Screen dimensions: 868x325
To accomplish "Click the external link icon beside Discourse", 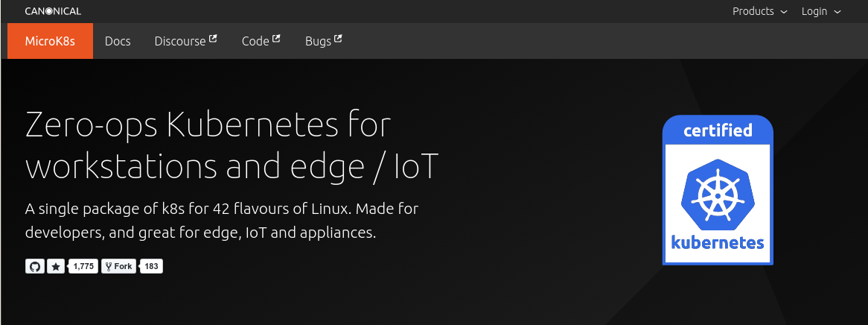I will [213, 39].
